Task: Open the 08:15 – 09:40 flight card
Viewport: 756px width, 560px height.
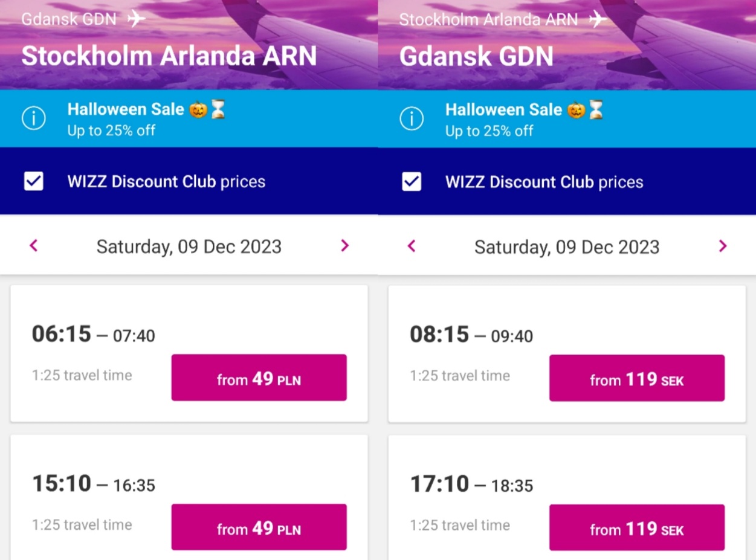Action: pos(567,354)
